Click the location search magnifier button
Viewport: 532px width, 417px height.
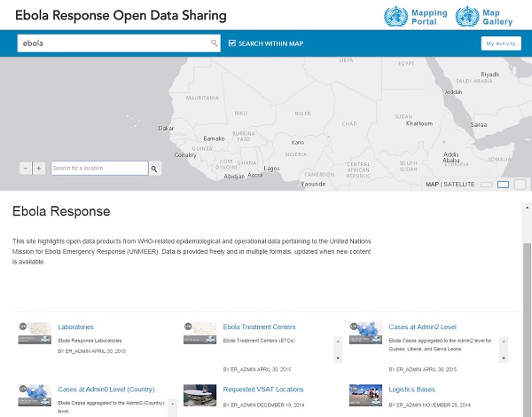pos(154,168)
